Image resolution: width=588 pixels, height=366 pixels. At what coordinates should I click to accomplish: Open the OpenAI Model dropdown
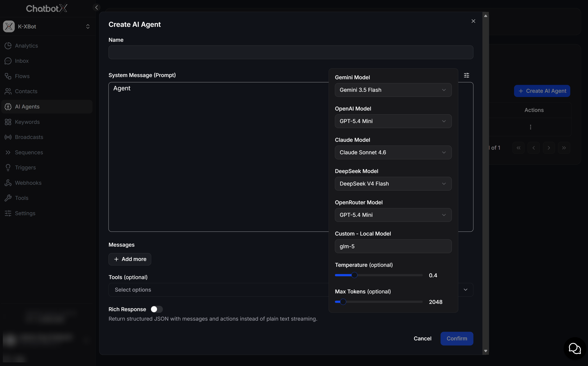393,121
